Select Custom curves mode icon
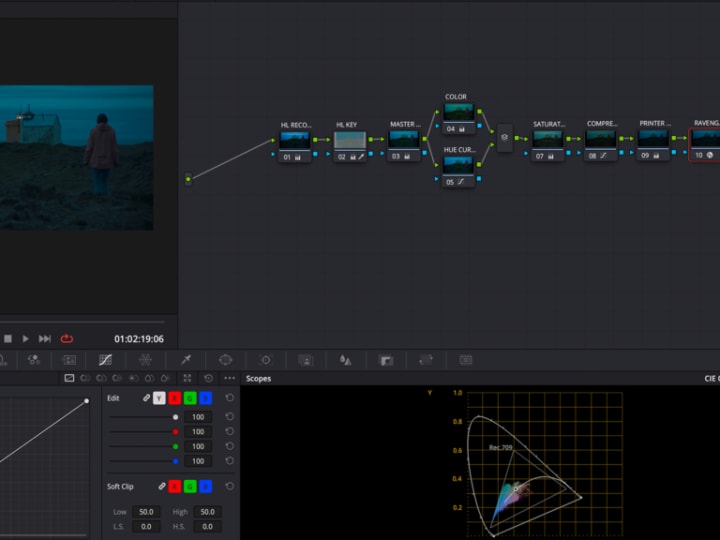The image size is (720, 540). [69, 378]
